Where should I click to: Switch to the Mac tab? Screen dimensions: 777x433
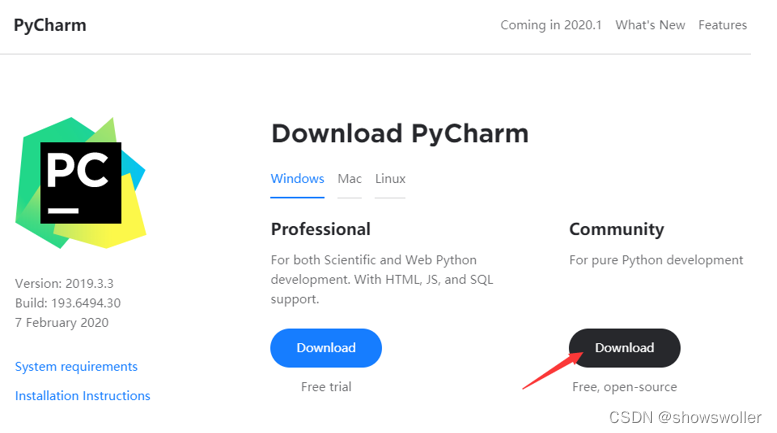349,179
